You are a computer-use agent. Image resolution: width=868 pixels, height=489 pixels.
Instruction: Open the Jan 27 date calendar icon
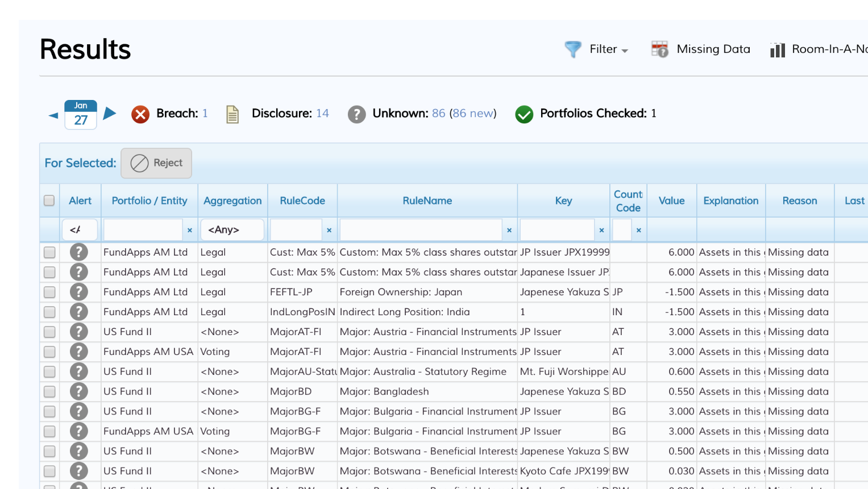[x=81, y=115]
